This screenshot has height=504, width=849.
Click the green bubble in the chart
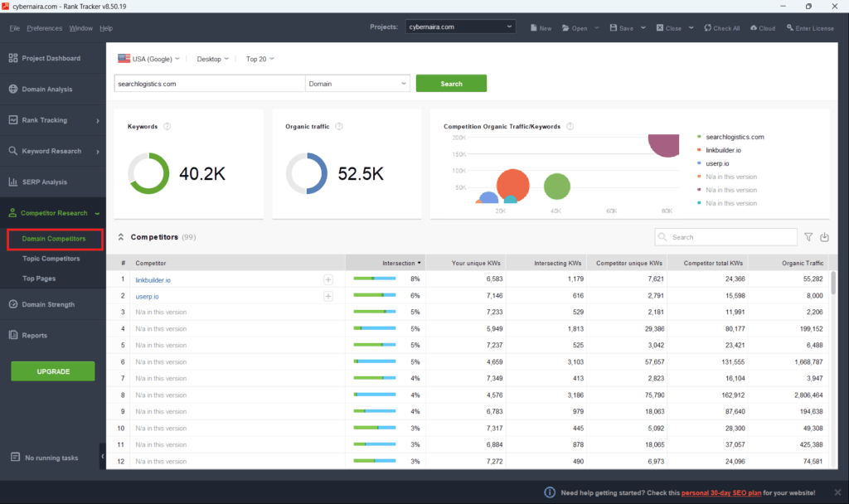(556, 187)
